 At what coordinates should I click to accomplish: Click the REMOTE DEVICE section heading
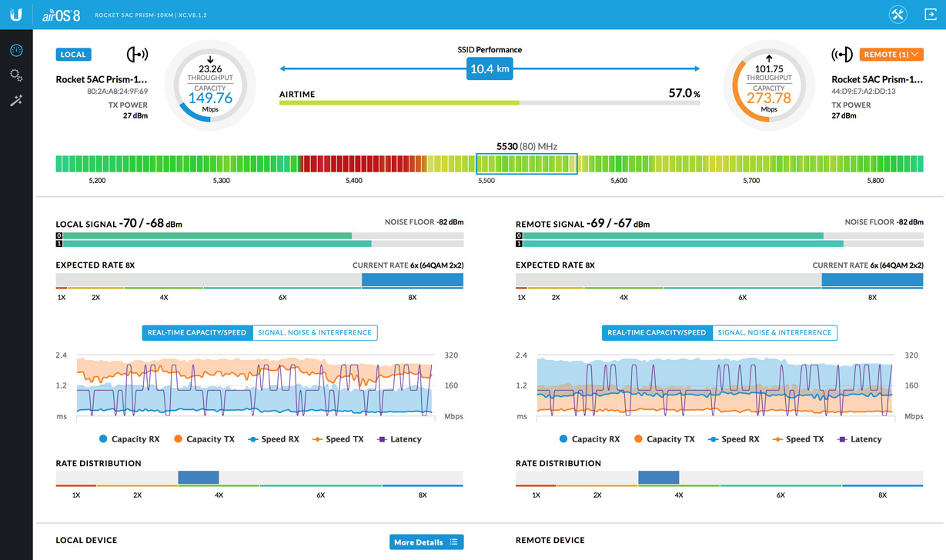tap(550, 540)
